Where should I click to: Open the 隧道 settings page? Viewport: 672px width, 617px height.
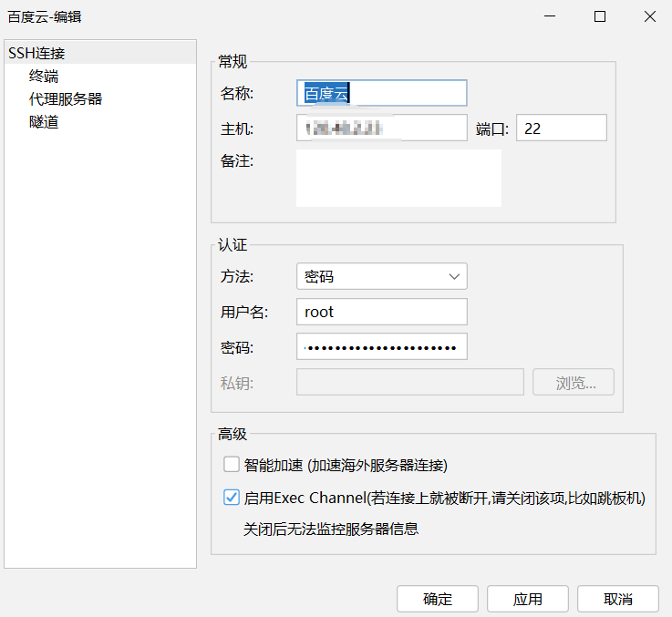coord(44,122)
